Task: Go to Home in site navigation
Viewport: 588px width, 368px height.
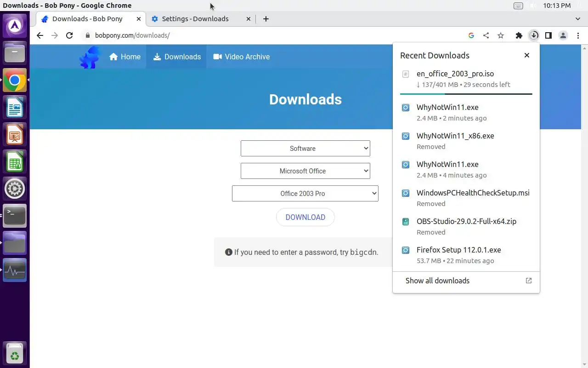Action: point(125,57)
